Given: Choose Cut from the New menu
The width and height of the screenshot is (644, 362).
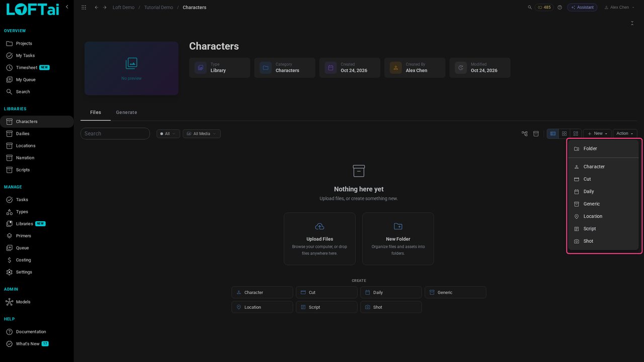Looking at the screenshot, I should (603, 179).
